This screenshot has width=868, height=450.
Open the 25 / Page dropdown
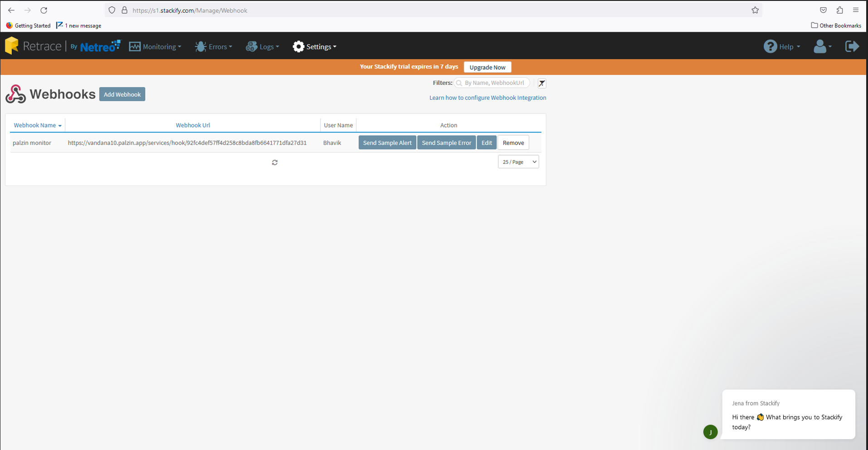(518, 162)
